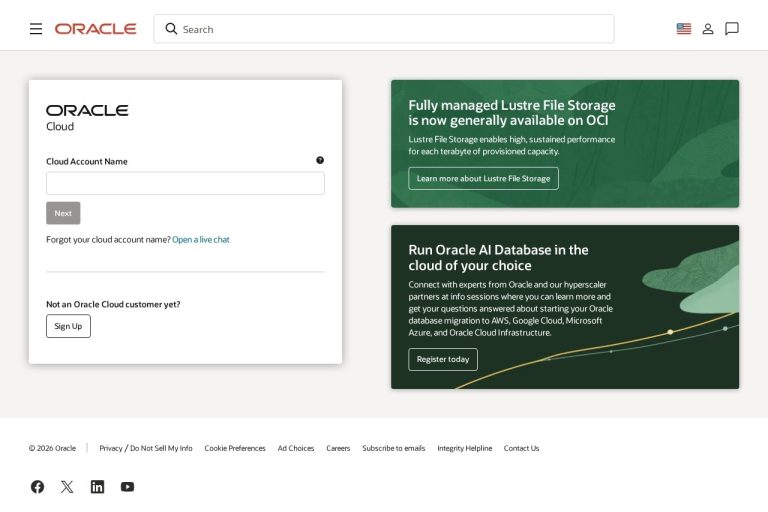768x512 pixels.
Task: Visit Oracle's Facebook page icon
Action: click(x=37, y=487)
